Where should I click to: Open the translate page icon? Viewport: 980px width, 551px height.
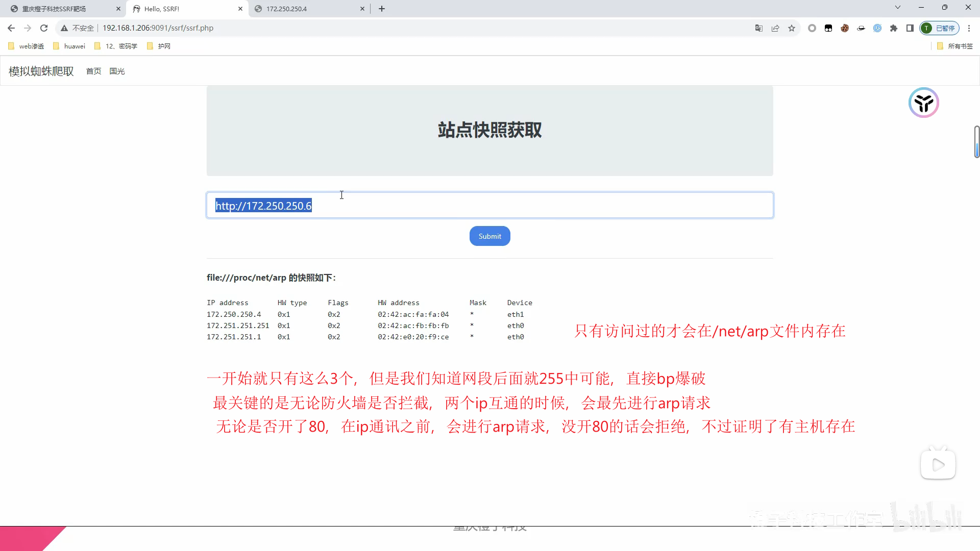tap(759, 28)
